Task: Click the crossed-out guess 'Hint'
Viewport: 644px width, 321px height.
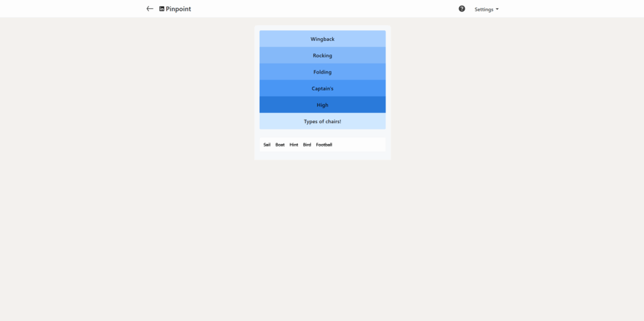Action: [294, 145]
